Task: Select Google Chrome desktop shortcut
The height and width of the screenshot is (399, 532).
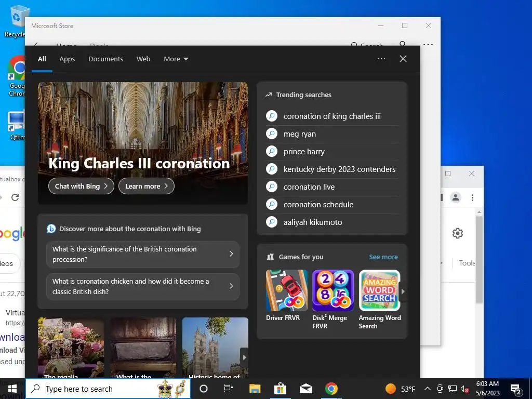Action: [x=16, y=76]
